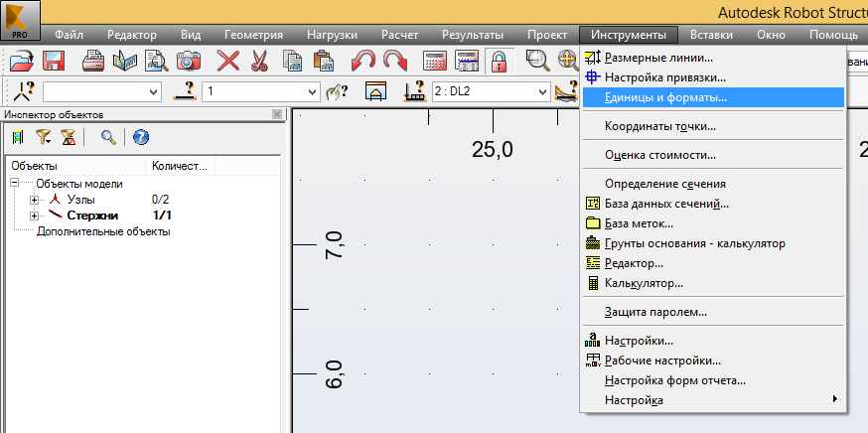Select the Единицы и форматы menu item

tap(665, 98)
